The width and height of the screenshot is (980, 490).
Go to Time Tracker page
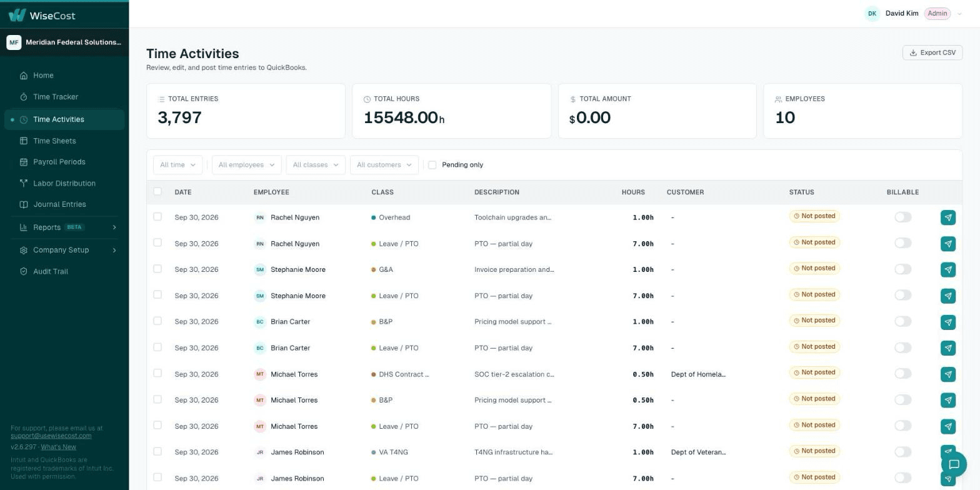(x=64, y=97)
